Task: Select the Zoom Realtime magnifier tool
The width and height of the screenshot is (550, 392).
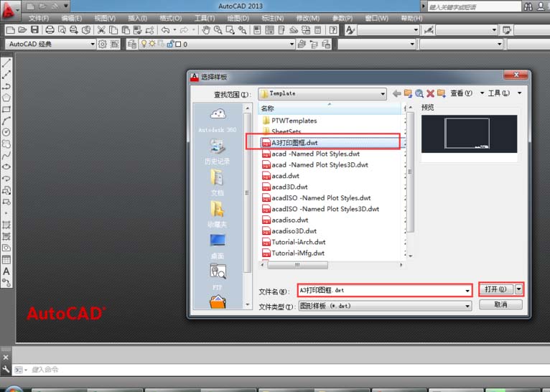Action: tap(218, 30)
